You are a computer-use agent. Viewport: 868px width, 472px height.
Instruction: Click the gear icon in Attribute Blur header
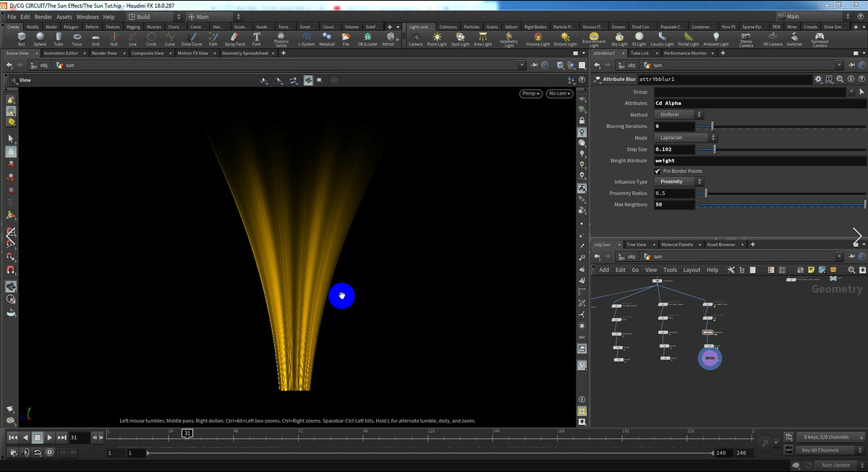(x=817, y=78)
